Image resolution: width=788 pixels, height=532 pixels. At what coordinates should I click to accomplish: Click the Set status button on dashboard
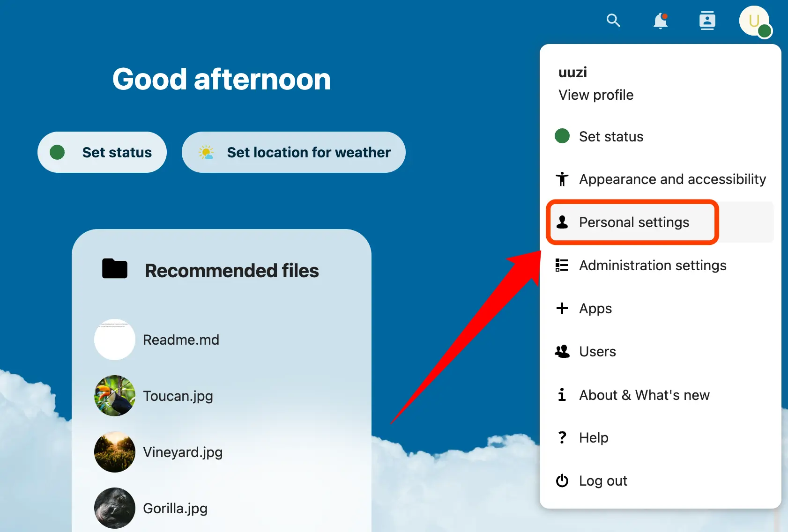(x=102, y=152)
